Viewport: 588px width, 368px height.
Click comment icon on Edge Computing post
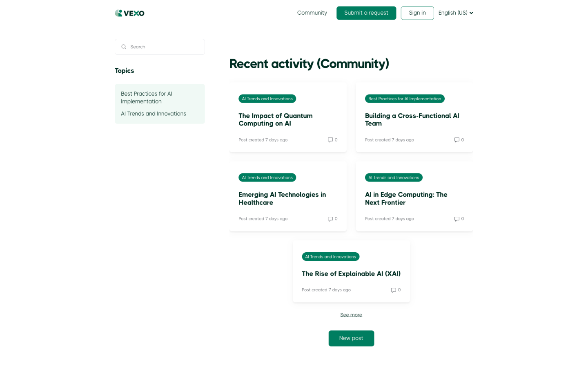(457, 219)
